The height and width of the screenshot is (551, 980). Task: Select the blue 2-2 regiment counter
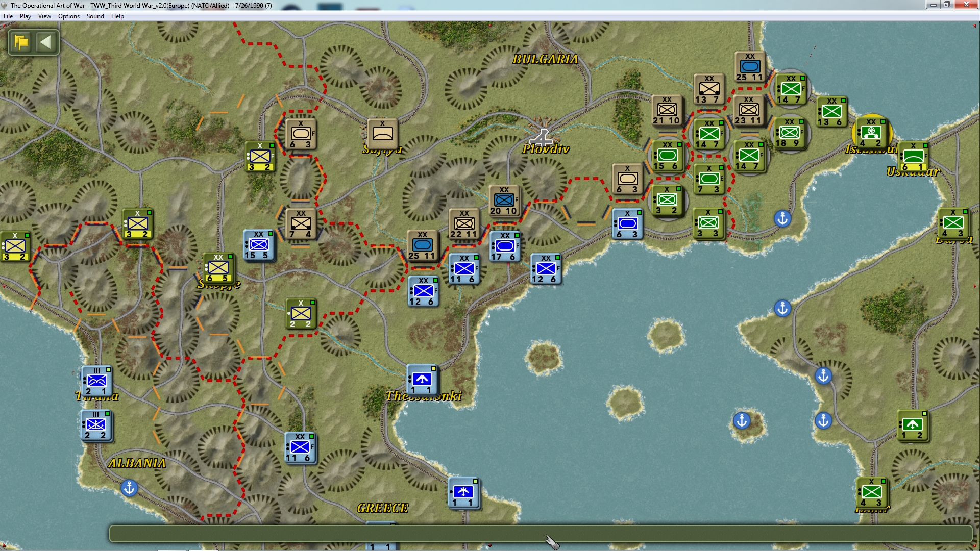pos(96,425)
